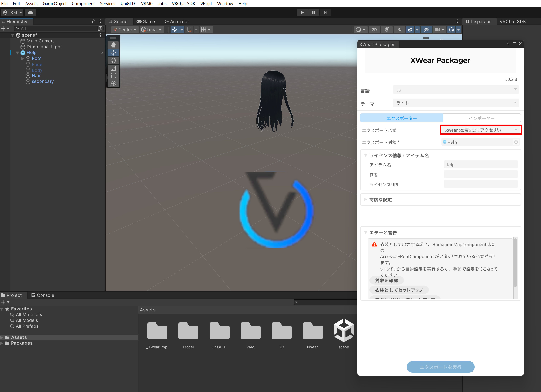541x392 pixels.
Task: Toggle Scene gizmos button
Action: (x=451, y=30)
